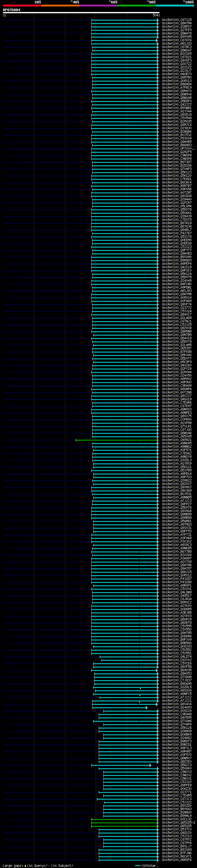Click hit label UniRef100_B8Y643
Screen dimensions: 197x868
coord(177,809)
